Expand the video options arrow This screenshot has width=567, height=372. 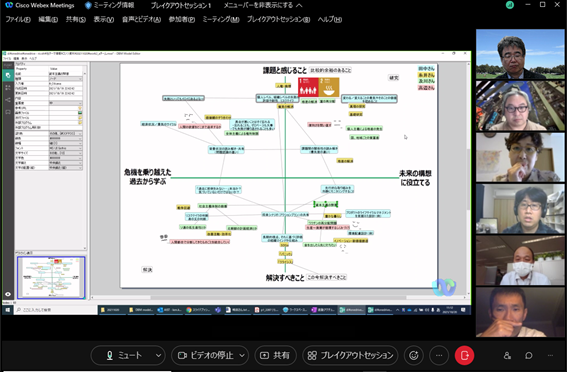(243, 356)
